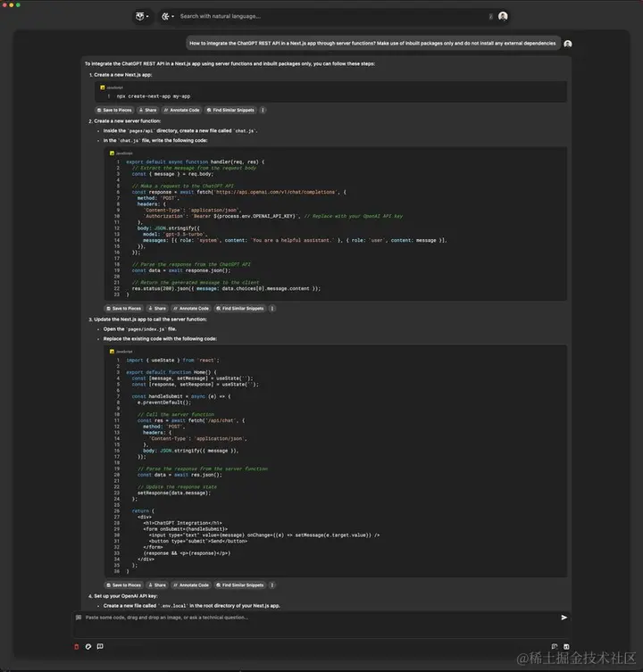
Task: Open the user profile avatar in search bar
Action: click(503, 16)
